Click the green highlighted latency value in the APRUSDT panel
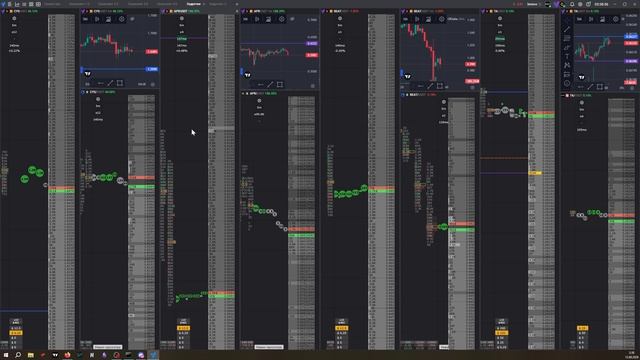The width and height of the screenshot is (640, 360). [x=182, y=39]
